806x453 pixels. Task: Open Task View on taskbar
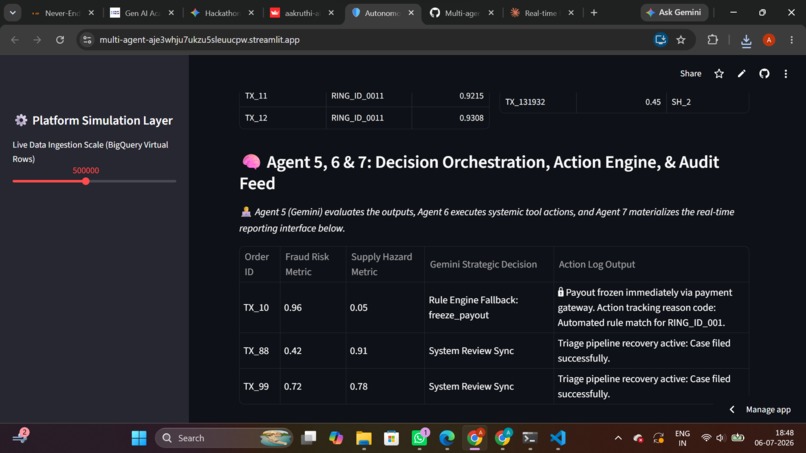coord(308,438)
